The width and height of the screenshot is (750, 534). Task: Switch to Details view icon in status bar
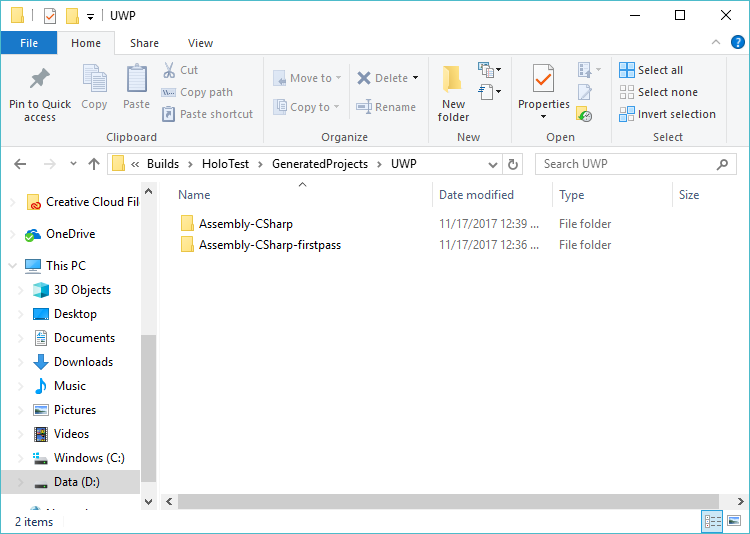[x=712, y=522]
